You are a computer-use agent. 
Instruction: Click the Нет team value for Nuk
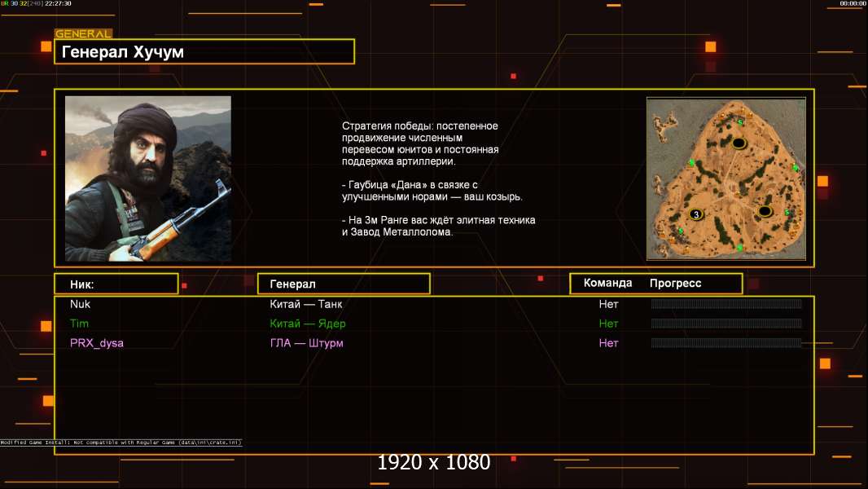[608, 304]
